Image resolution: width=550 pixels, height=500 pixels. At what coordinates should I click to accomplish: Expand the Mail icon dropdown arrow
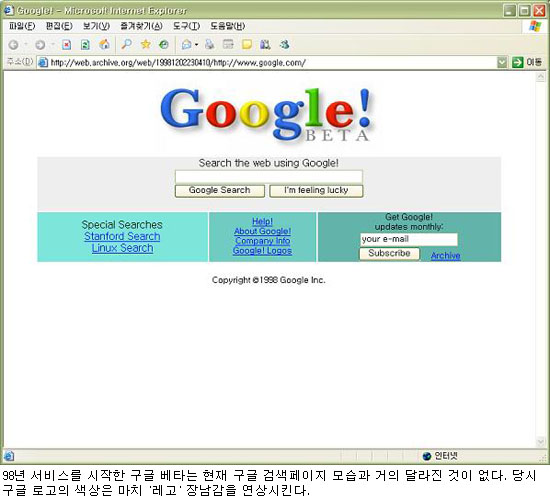196,45
